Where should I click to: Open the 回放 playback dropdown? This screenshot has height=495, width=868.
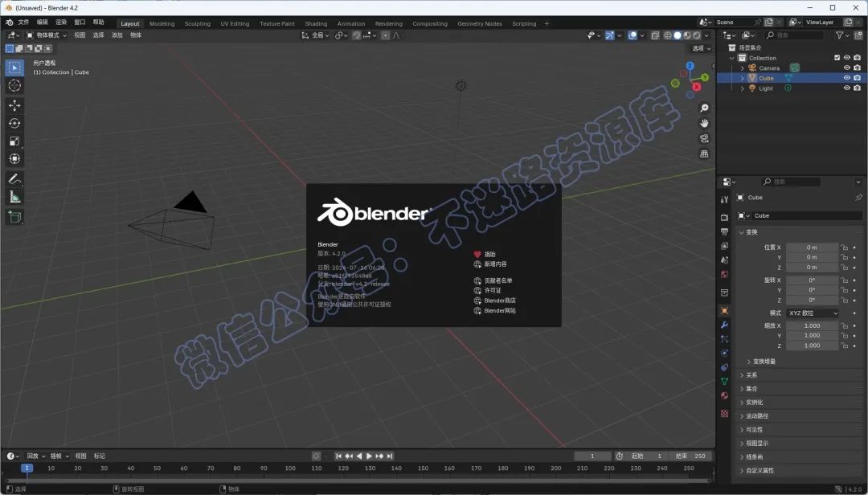click(x=36, y=456)
